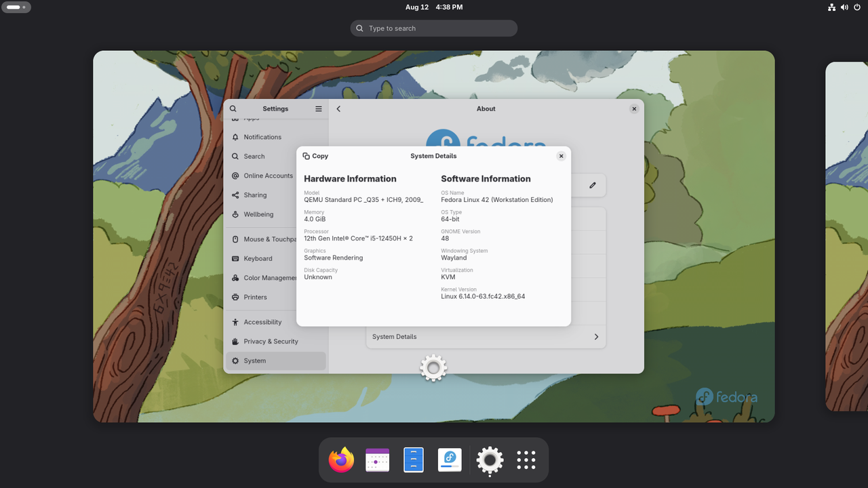Show all apps grid
The width and height of the screenshot is (868, 488).
[526, 460]
